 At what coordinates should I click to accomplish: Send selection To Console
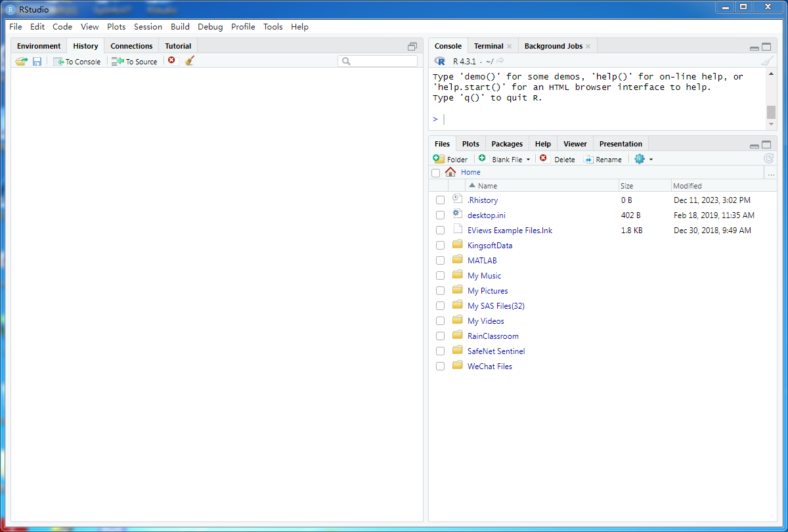[x=77, y=61]
